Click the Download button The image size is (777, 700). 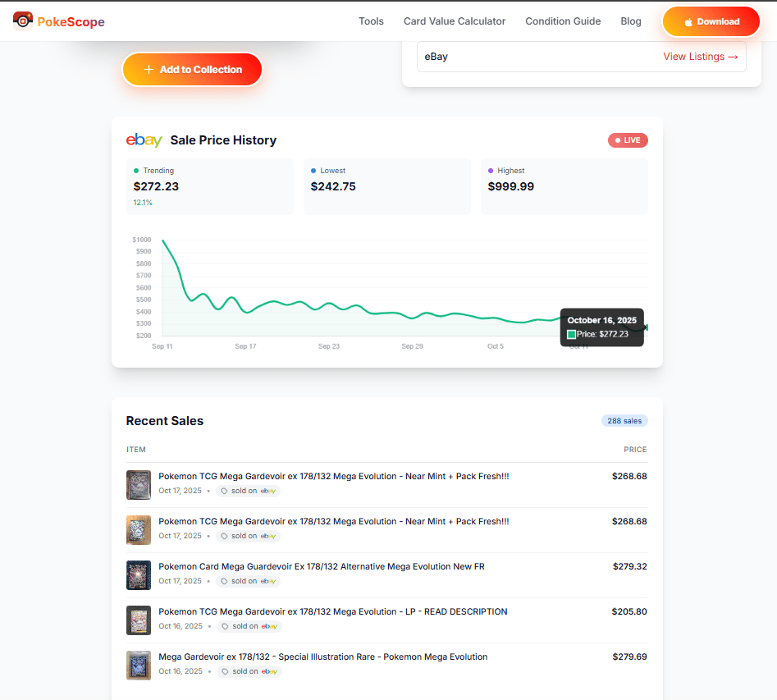[711, 21]
